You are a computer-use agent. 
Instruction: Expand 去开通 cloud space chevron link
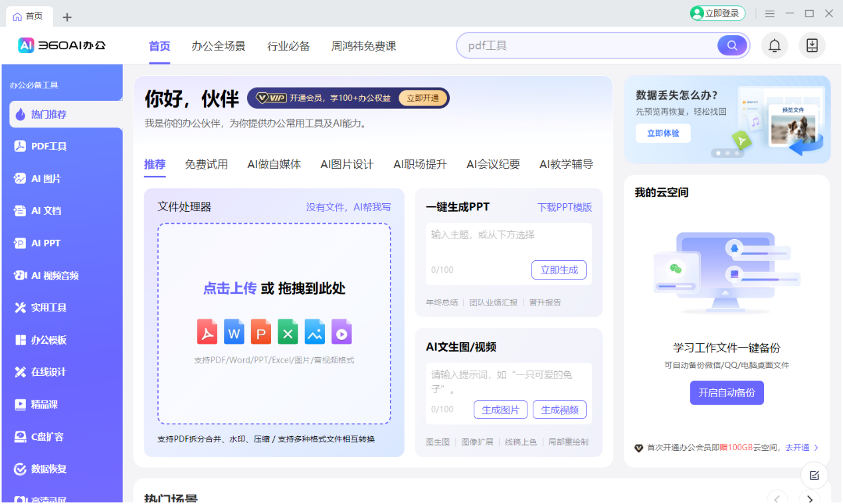(816, 448)
